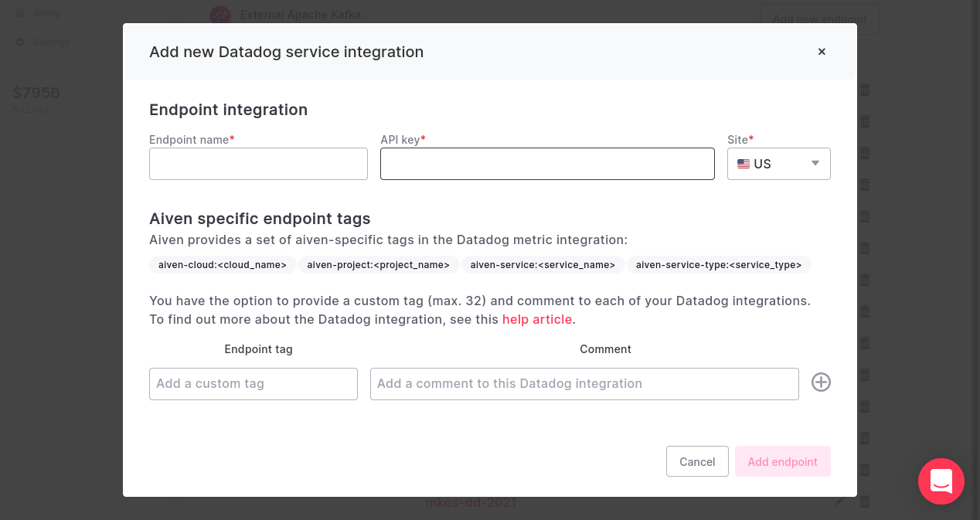Viewport: 980px width, 520px height.
Task: Click the Add new endpoint button
Action: click(819, 19)
